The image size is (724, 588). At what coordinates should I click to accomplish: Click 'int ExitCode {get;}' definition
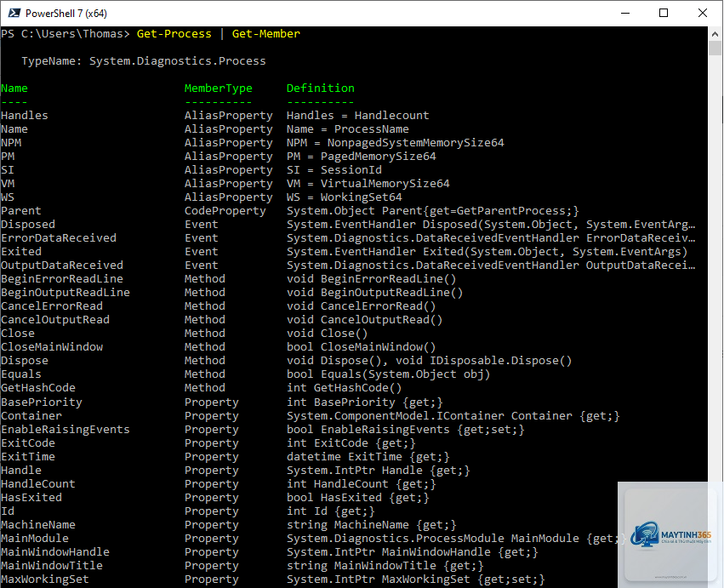coord(351,443)
